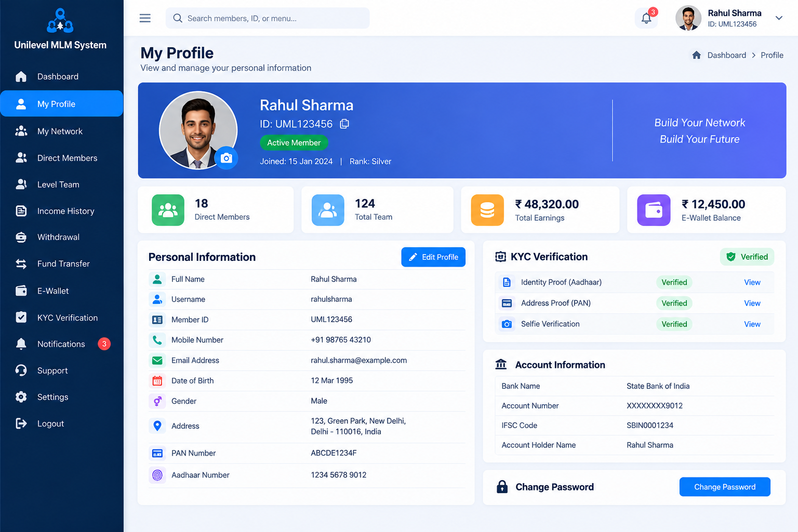Copy the member ID with copy icon
798x532 pixels.
344,124
